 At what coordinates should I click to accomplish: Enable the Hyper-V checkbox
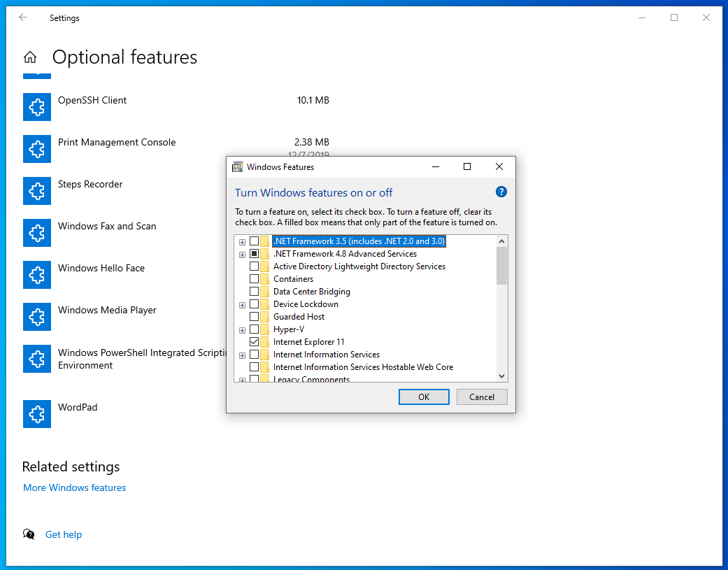pos(254,329)
